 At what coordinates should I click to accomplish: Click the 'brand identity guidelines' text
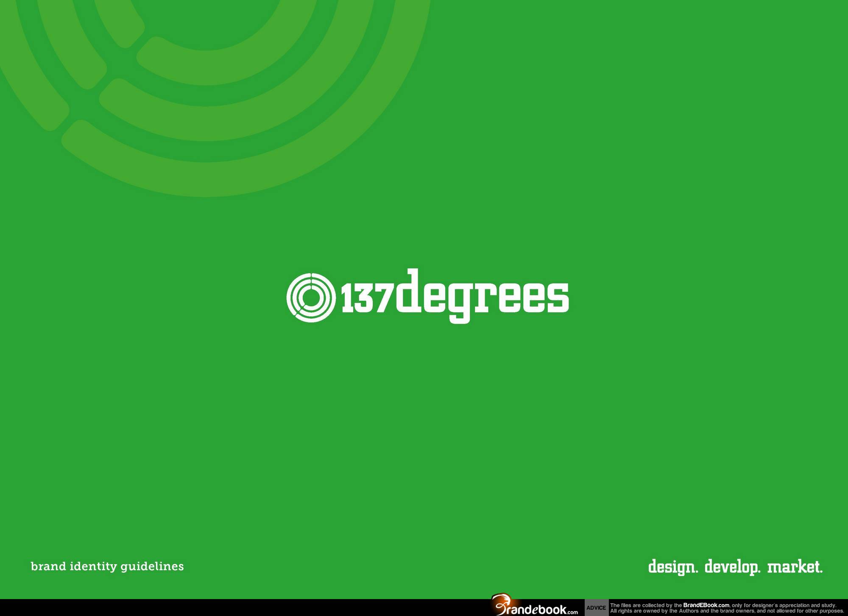click(107, 566)
